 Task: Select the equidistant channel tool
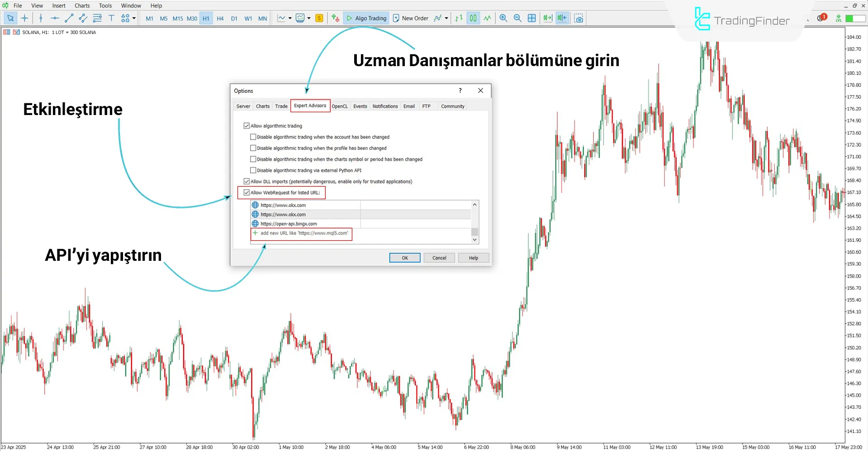click(83, 18)
